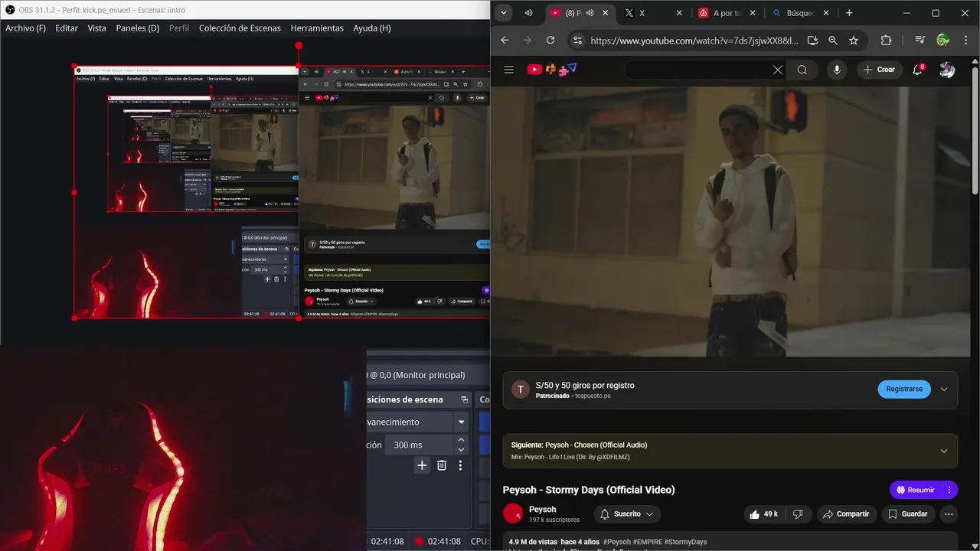This screenshot has width=980, height=551.
Task: Open the Vista menu in OBS
Action: click(x=97, y=28)
